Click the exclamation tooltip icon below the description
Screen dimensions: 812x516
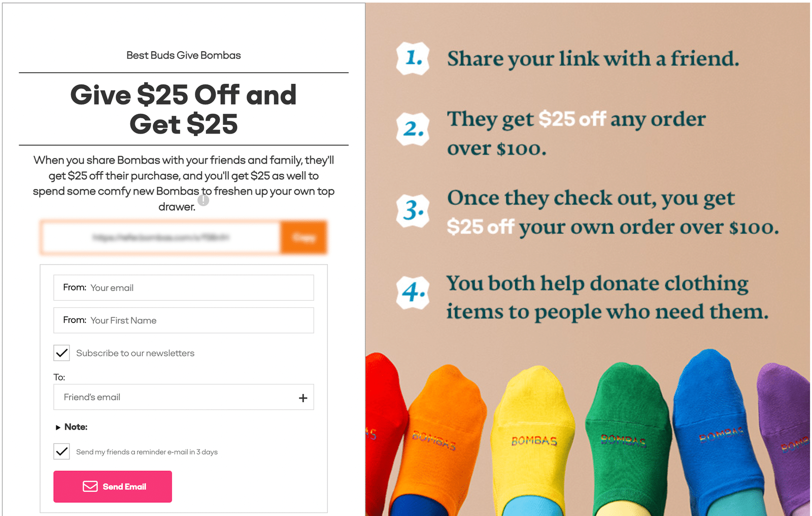204,201
